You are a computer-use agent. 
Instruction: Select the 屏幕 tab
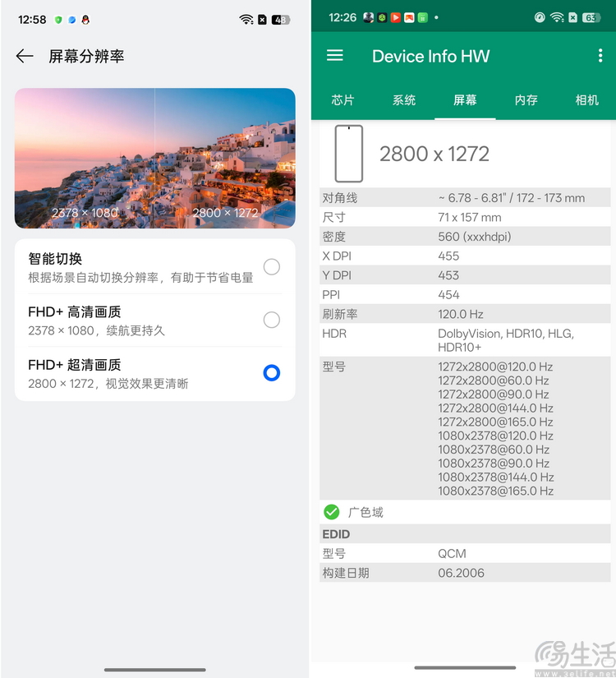click(465, 99)
